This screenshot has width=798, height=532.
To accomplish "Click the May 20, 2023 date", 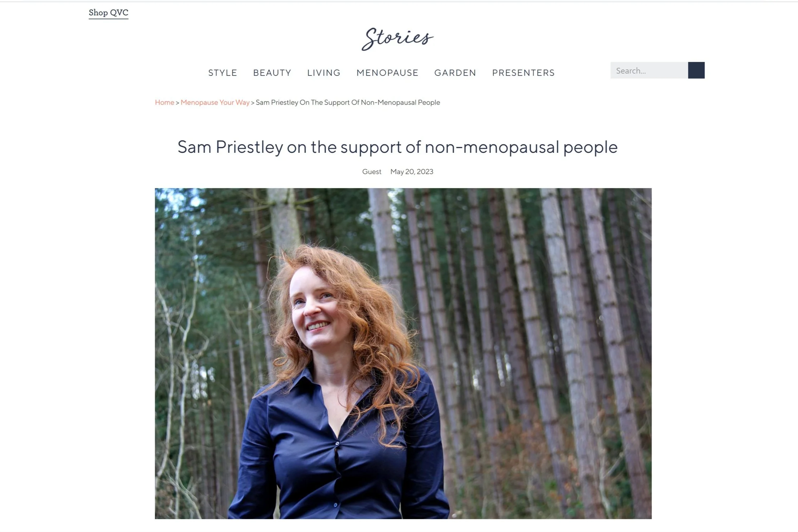I will click(x=412, y=172).
